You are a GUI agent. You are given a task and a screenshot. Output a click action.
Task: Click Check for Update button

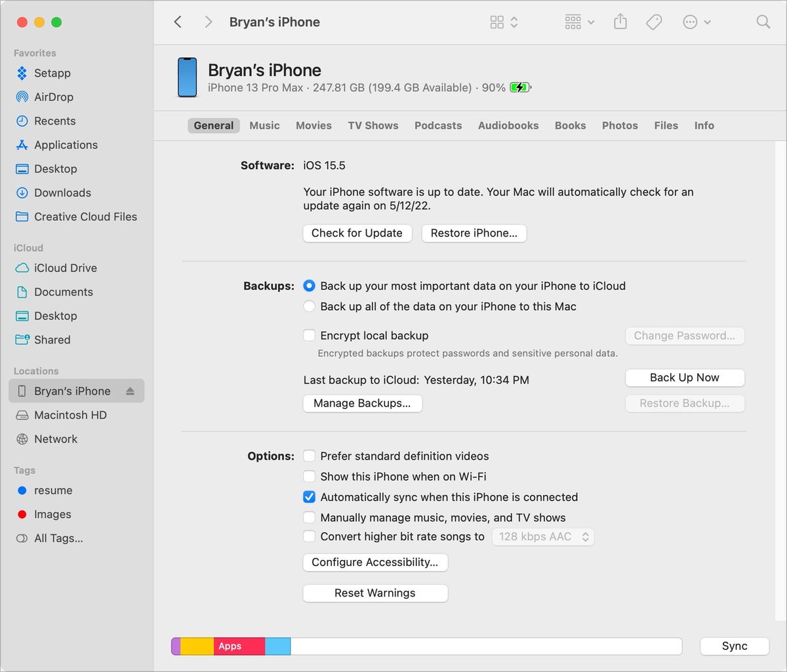[x=357, y=233]
